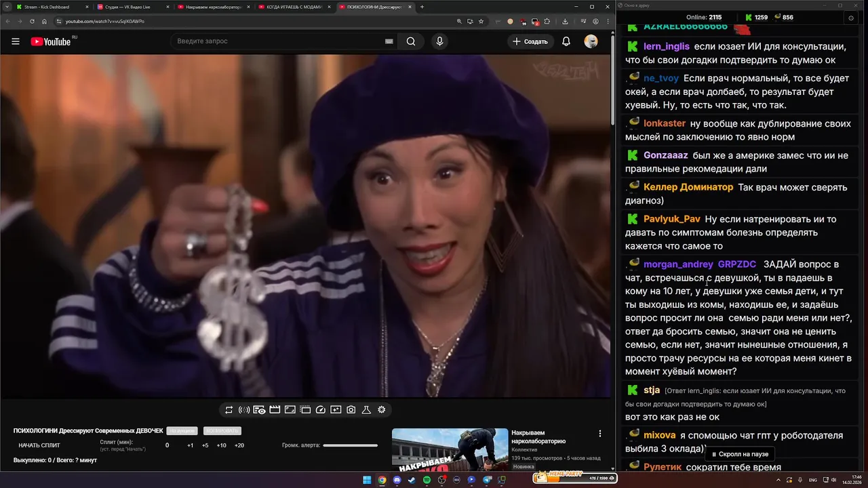This screenshot has height=488, width=868.
Task: Switch to ПСИХОЛОГИНИ Дрессируют tab
Action: point(374,7)
